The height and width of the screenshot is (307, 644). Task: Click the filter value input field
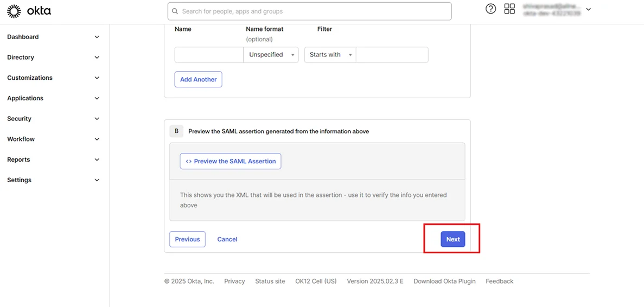click(x=392, y=55)
